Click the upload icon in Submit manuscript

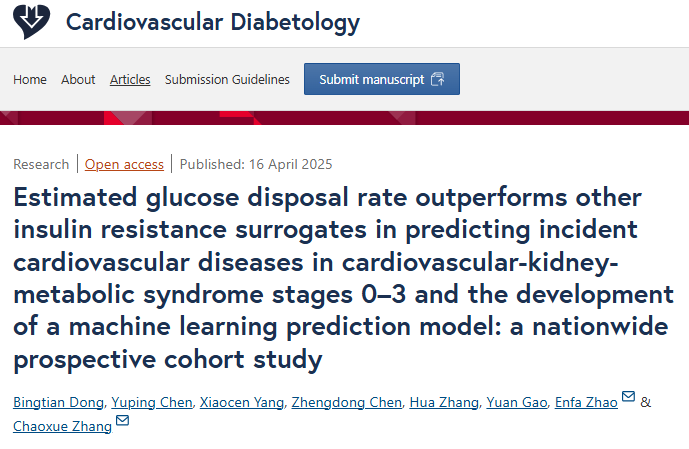[x=438, y=79]
